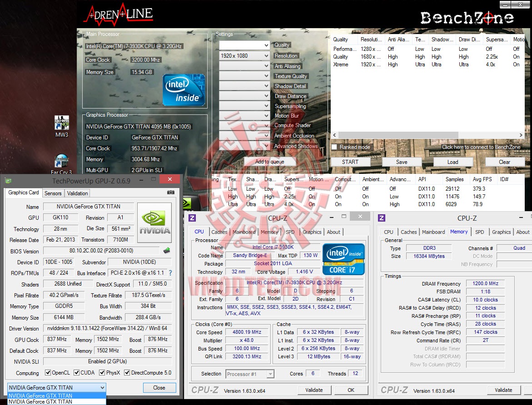Open the Anti Aliasing dropdown
This screenshot has height=405, width=532.
click(x=244, y=66)
